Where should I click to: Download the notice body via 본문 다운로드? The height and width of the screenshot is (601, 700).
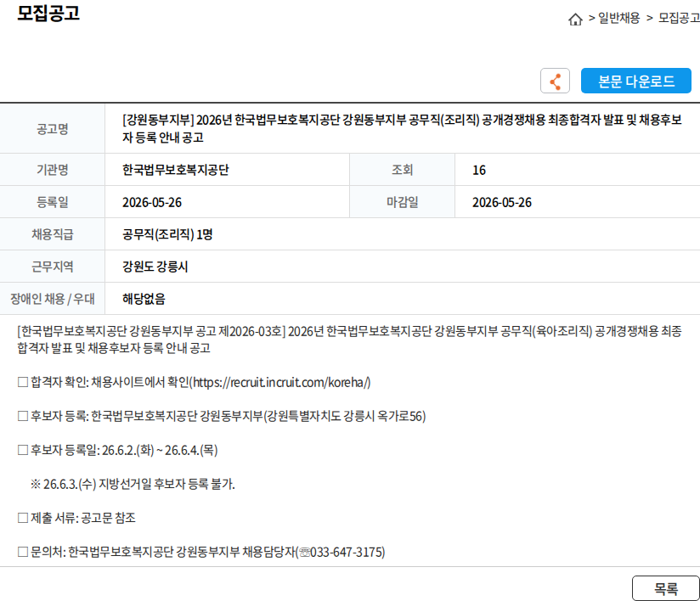pos(635,81)
